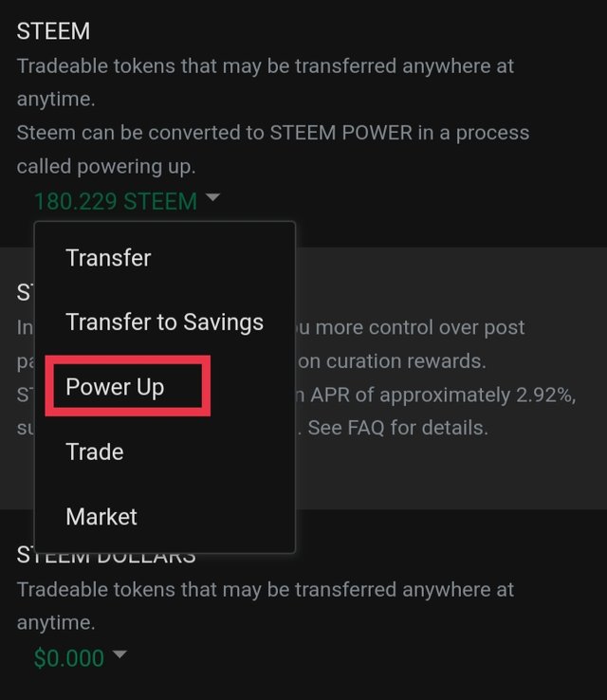
Task: Click the 180.229 STEEM balance
Action: coord(115,201)
